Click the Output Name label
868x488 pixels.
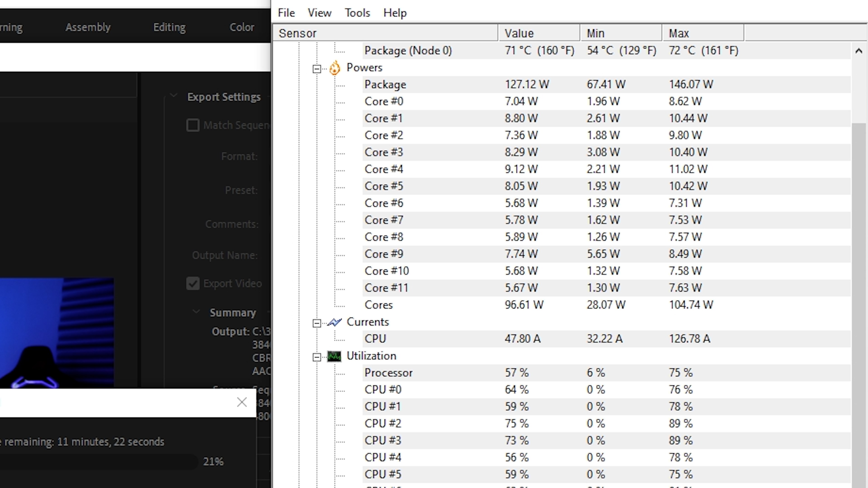click(x=225, y=255)
